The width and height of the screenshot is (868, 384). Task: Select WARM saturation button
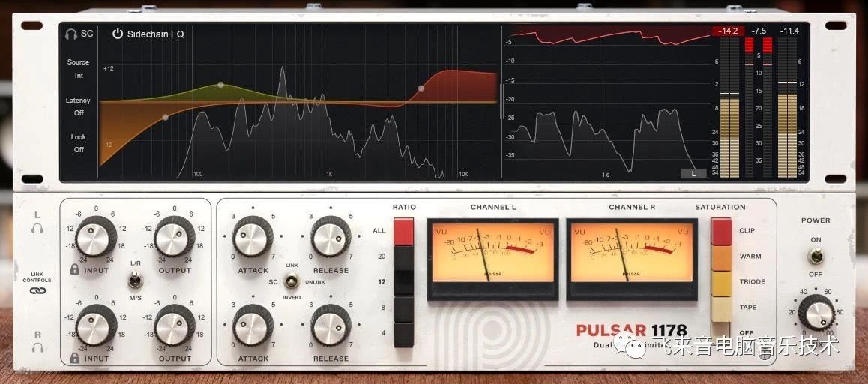[x=721, y=258]
